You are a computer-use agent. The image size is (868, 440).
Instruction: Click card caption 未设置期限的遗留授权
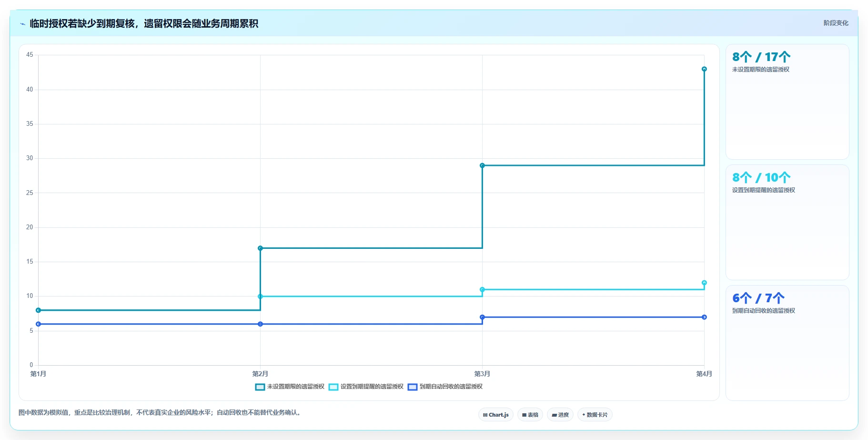click(761, 70)
